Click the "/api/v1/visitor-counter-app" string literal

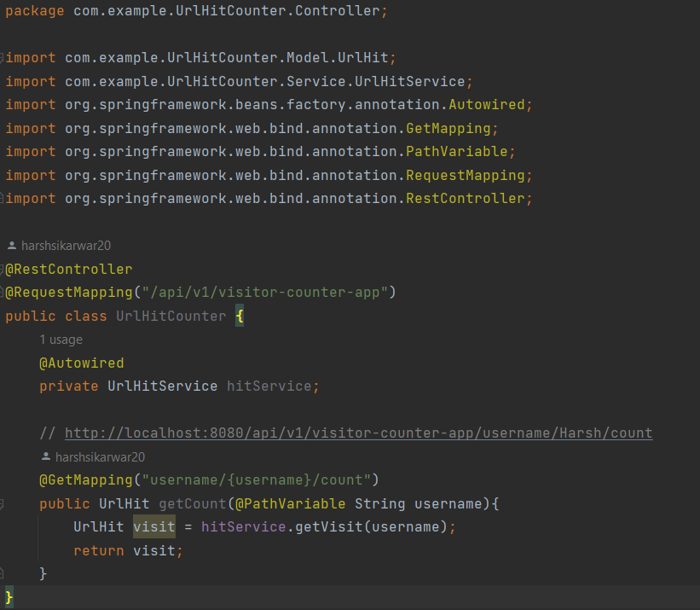click(x=264, y=293)
